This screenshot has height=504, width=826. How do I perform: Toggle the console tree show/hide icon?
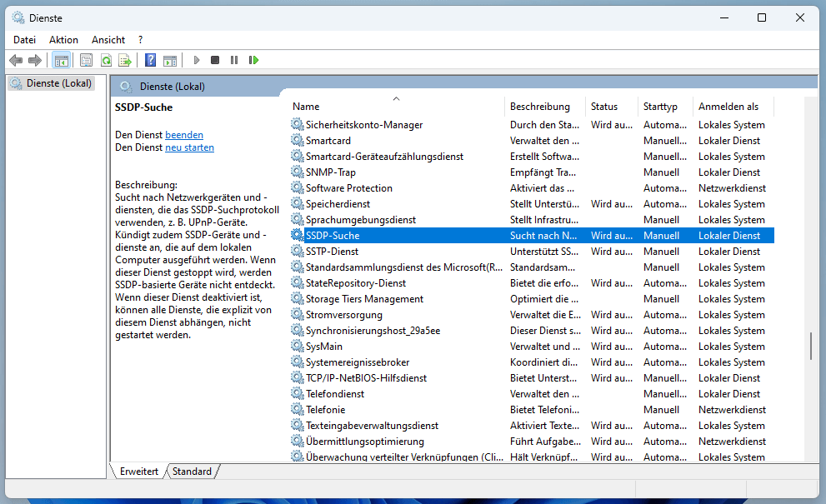tap(62, 60)
